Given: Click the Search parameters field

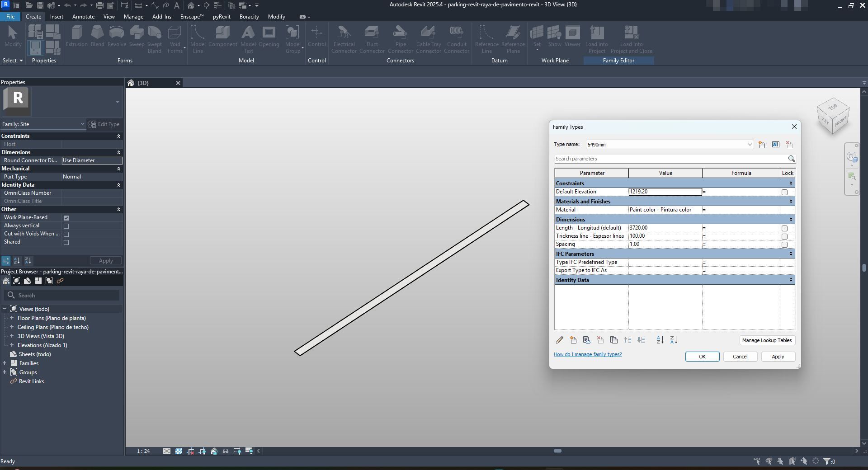Looking at the screenshot, I should (x=670, y=159).
